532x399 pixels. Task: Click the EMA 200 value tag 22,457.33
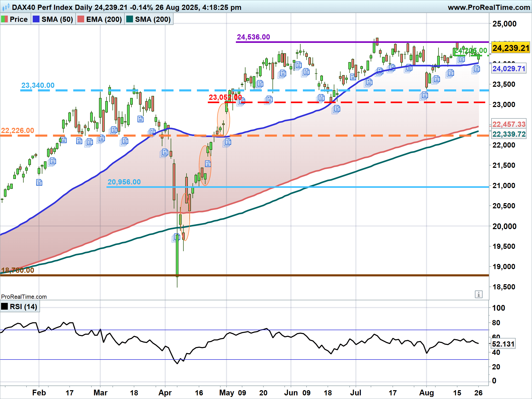(x=509, y=124)
